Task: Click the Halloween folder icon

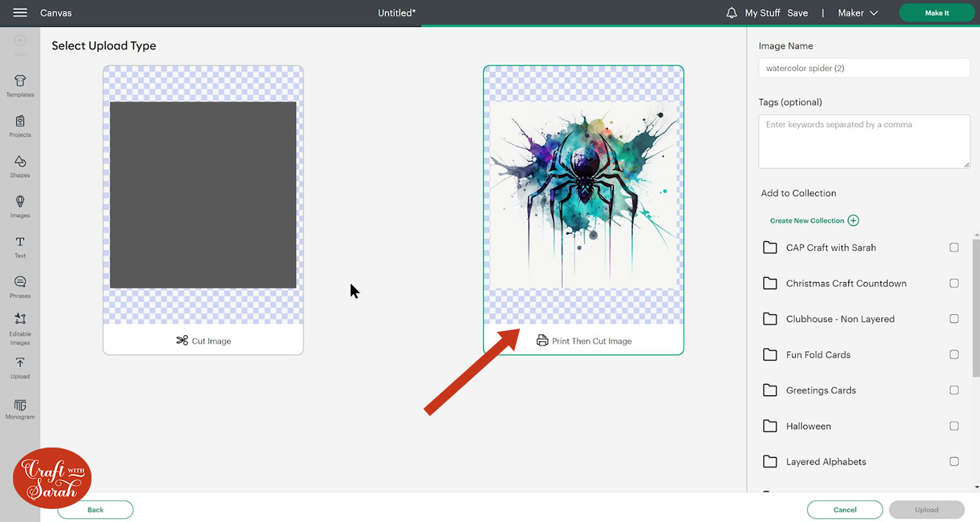Action: coord(770,426)
